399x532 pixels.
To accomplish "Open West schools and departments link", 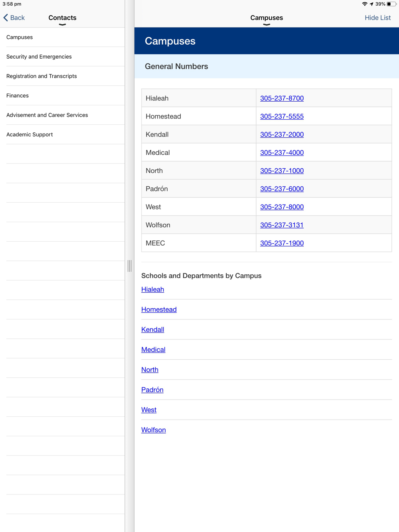I will click(x=149, y=410).
